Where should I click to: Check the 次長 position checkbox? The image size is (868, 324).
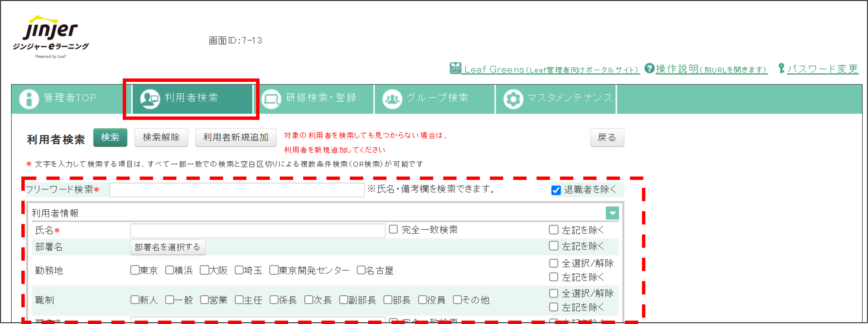(x=309, y=300)
